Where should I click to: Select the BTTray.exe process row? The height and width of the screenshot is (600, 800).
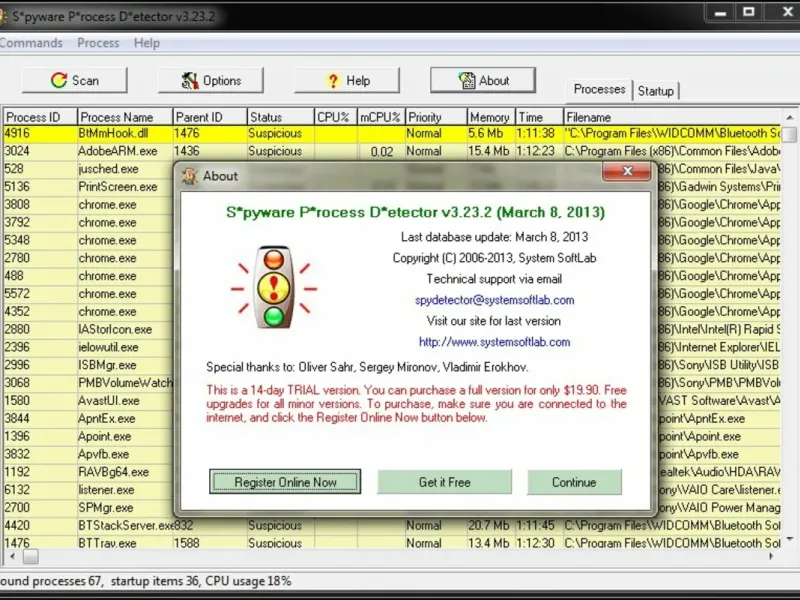click(x=392, y=542)
